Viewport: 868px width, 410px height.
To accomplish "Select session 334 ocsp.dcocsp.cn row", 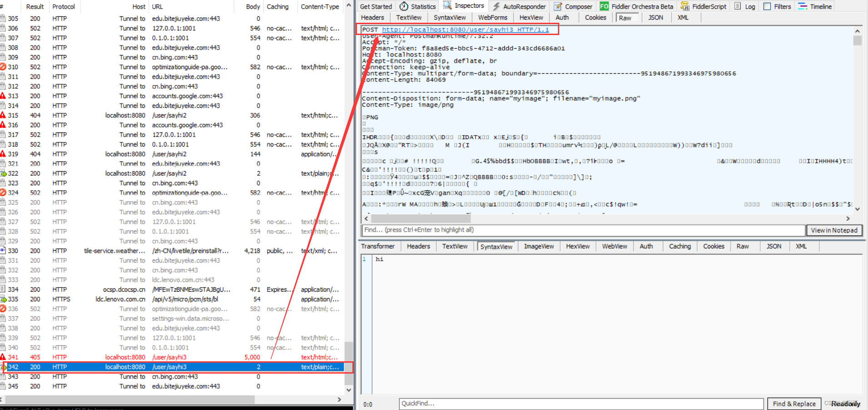I will 172,289.
